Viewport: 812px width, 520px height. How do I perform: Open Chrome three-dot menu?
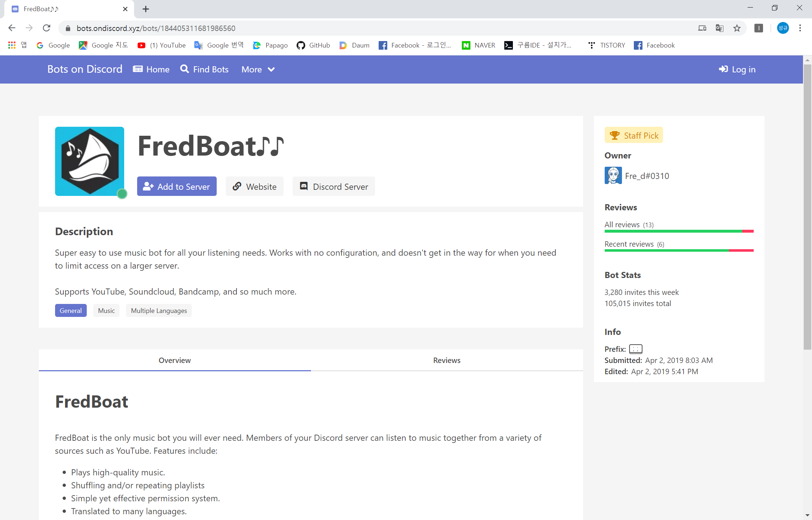click(x=800, y=28)
